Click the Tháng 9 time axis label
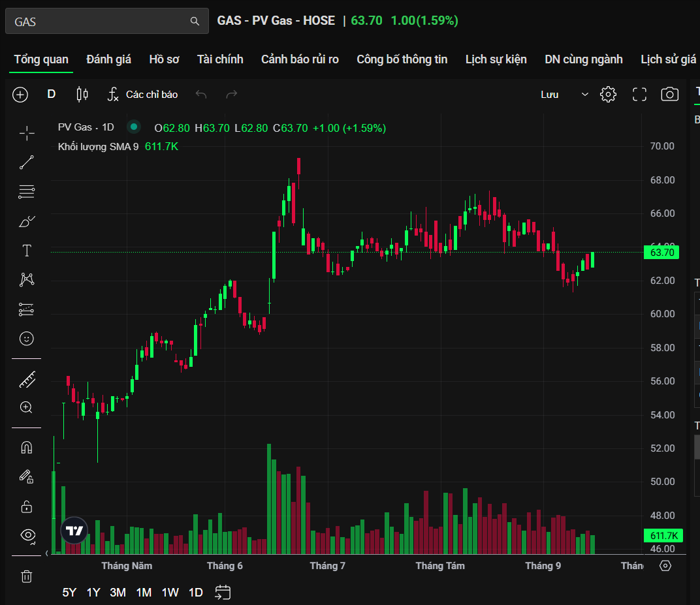The image size is (700, 605). tap(543, 566)
